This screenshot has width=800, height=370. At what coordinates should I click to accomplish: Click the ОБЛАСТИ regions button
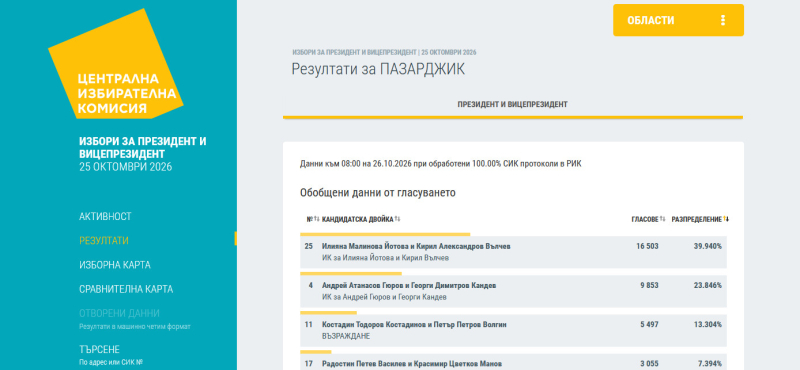pyautogui.click(x=678, y=20)
